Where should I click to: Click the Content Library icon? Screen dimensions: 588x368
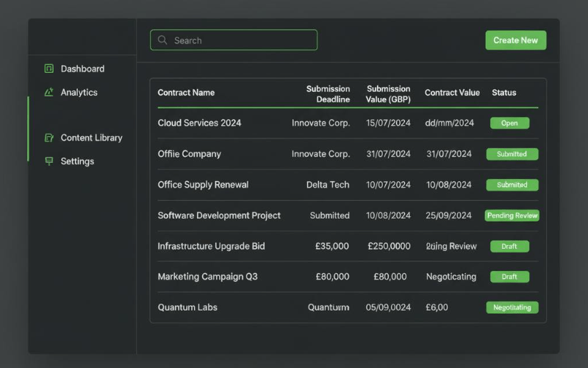[49, 138]
